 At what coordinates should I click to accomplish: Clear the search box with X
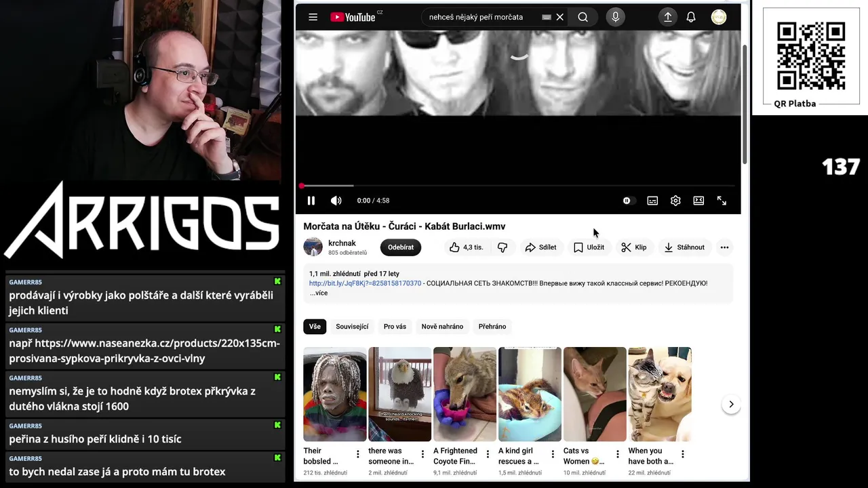559,17
